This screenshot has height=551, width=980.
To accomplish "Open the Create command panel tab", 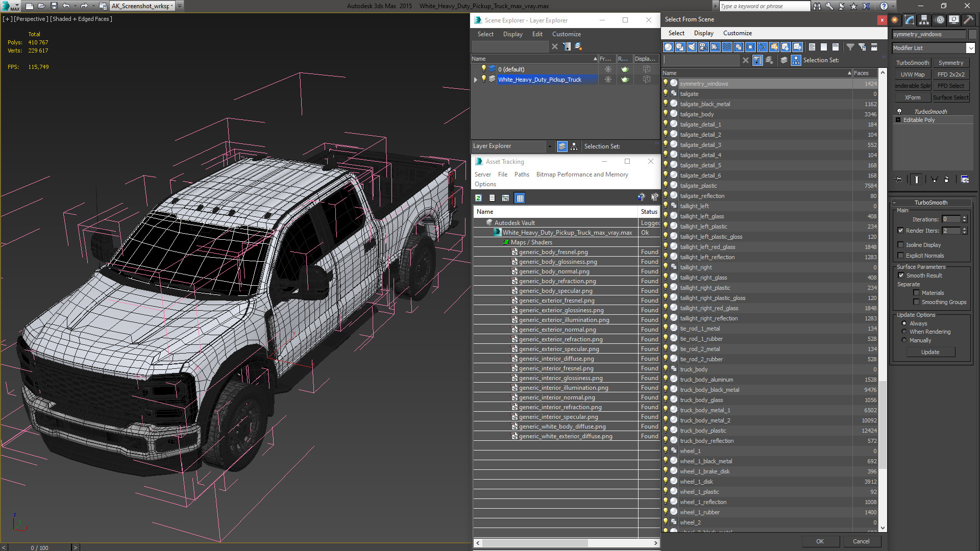I will point(895,20).
